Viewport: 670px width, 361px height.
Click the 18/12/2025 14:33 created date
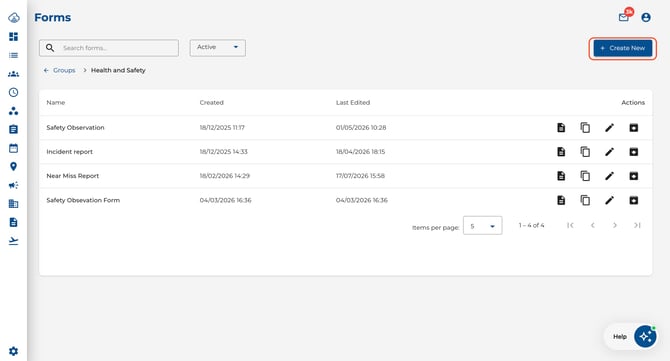pyautogui.click(x=223, y=152)
